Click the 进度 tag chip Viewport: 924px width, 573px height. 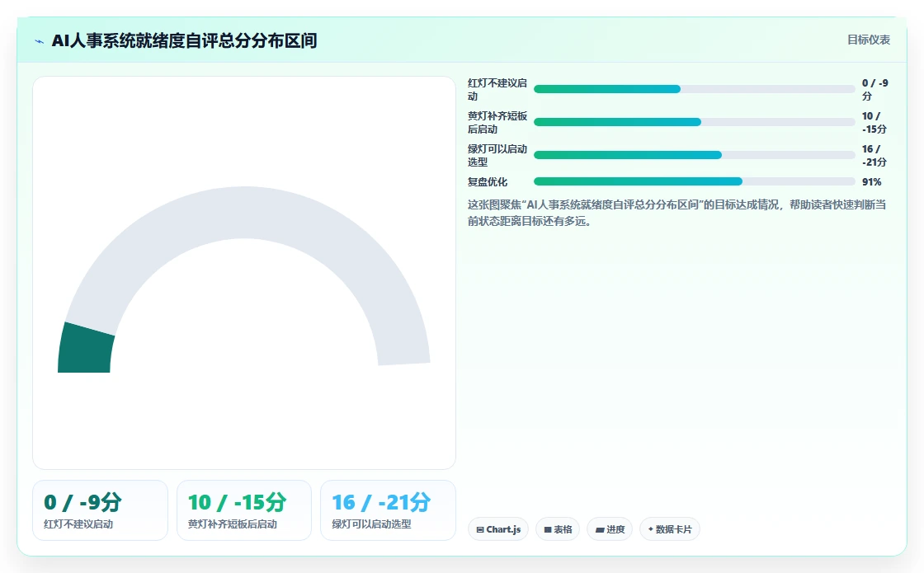coord(610,529)
